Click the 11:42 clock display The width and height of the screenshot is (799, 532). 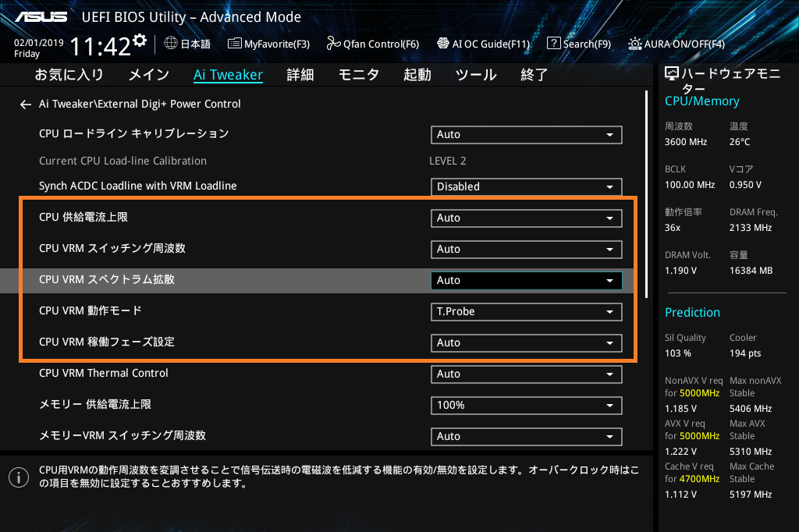click(101, 47)
